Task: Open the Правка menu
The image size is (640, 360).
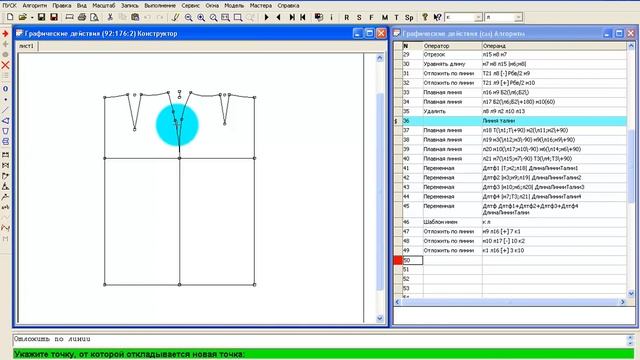Action: [62, 6]
